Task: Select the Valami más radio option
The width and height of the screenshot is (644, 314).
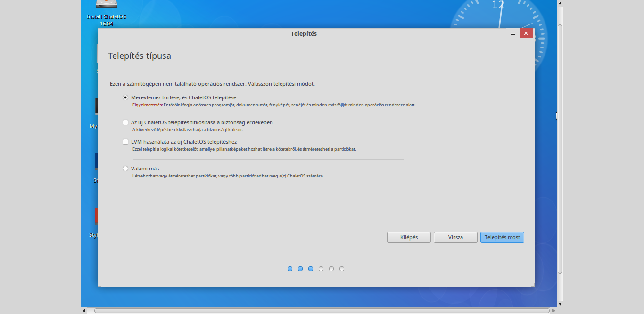Action: [125, 169]
